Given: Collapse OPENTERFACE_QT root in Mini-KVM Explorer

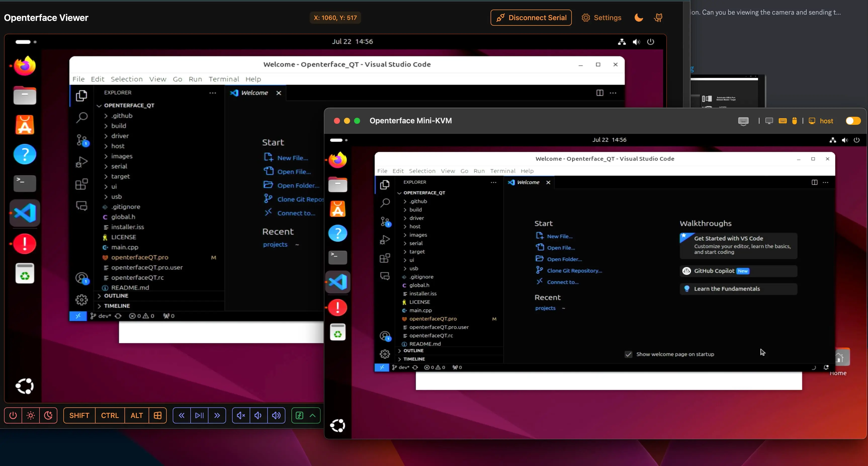Looking at the screenshot, I should 424,193.
